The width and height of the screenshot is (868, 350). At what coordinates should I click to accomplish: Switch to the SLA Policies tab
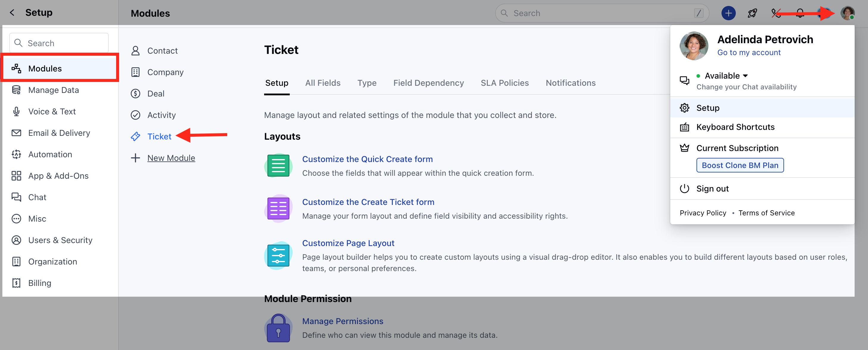coord(504,83)
